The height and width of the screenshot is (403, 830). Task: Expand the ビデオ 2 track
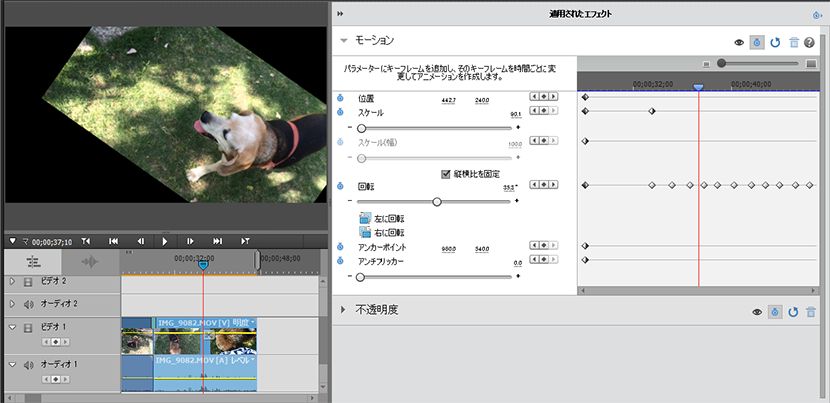tap(13, 282)
